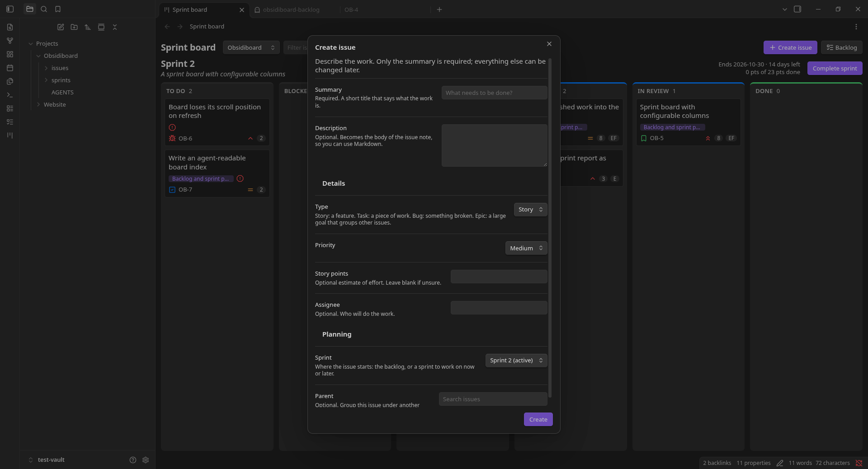Click the quick switcher file-search ribbon icon
Viewport: 868px width, 469px height.
point(10,27)
